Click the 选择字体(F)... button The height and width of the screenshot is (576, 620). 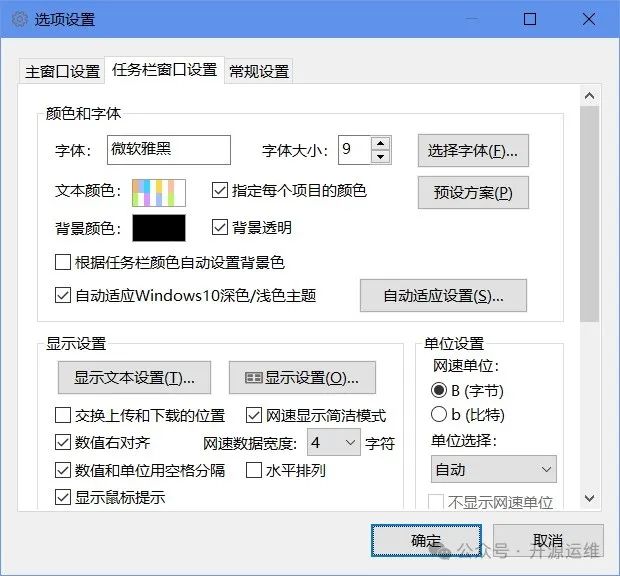472,151
